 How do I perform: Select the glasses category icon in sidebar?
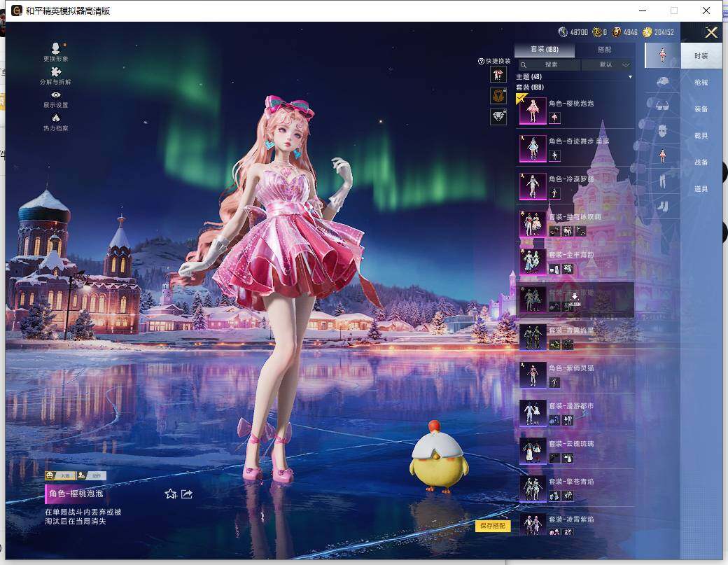pyautogui.click(x=661, y=106)
